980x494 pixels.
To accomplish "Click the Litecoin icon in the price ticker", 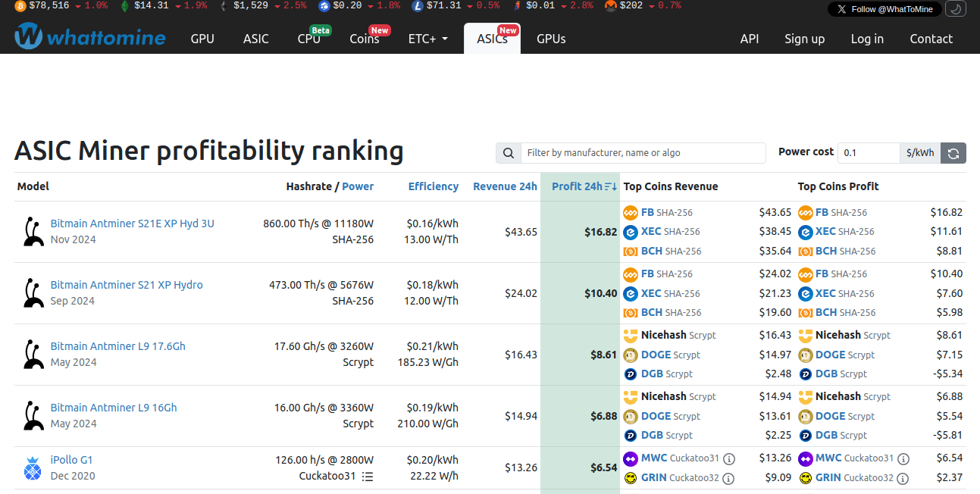I will click(418, 6).
